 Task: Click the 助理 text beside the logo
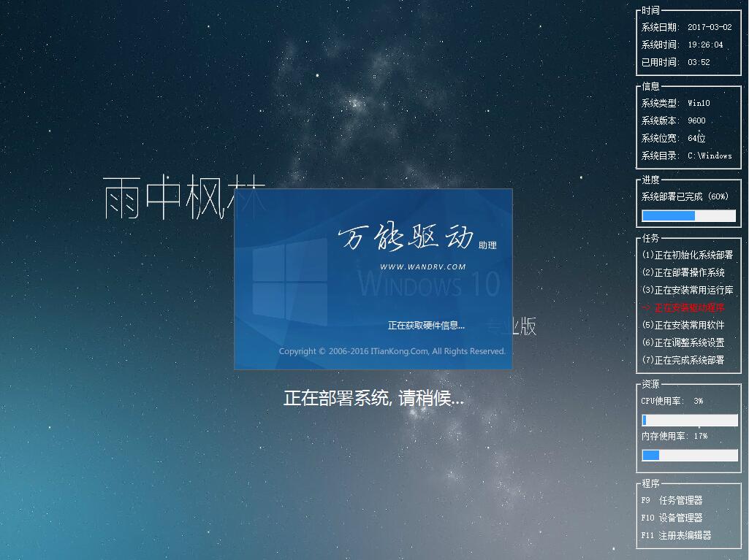[x=487, y=245]
